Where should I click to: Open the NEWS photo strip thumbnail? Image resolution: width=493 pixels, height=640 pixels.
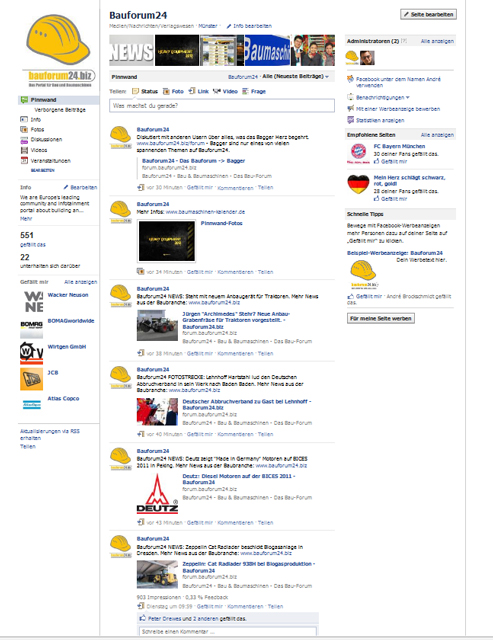pyautogui.click(x=131, y=50)
